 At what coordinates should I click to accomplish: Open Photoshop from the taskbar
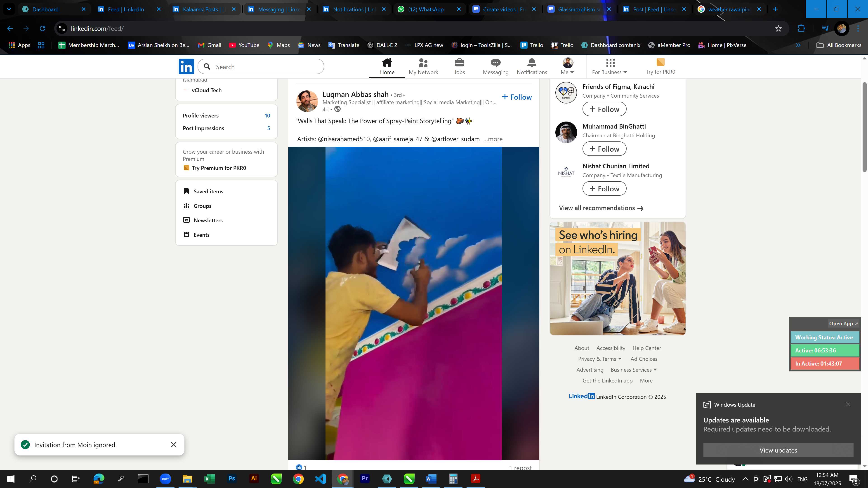coord(231,479)
